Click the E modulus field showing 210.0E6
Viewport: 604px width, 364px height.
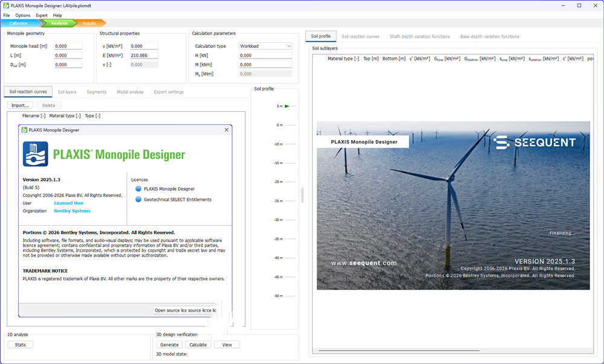point(144,56)
